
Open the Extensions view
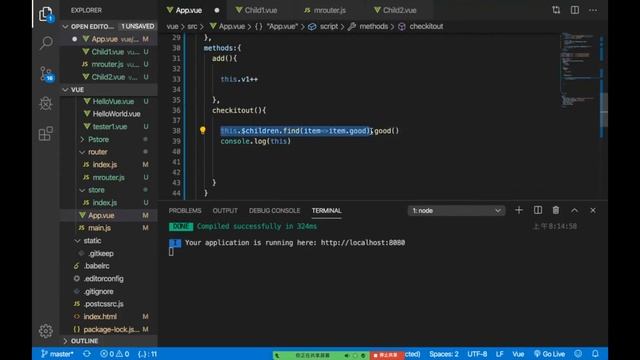point(46,134)
